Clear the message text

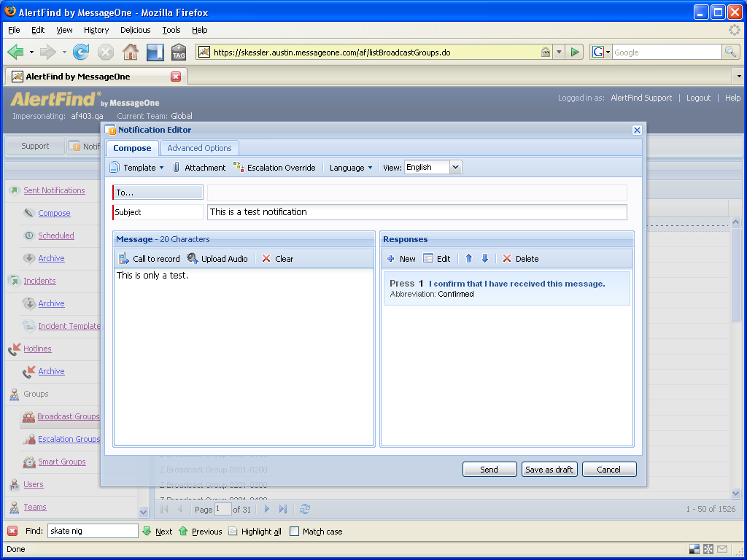coord(278,259)
